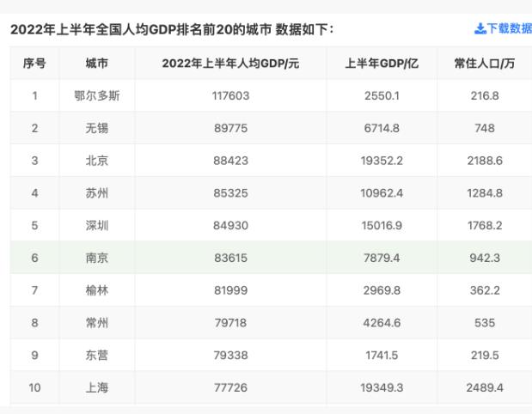Click per-capita GDP value 79338

[230, 356]
